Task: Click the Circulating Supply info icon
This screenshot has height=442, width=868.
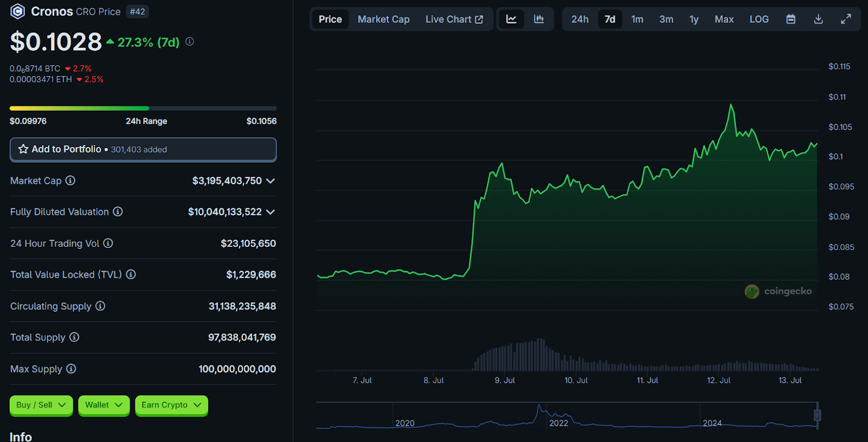Action: pyautogui.click(x=100, y=306)
